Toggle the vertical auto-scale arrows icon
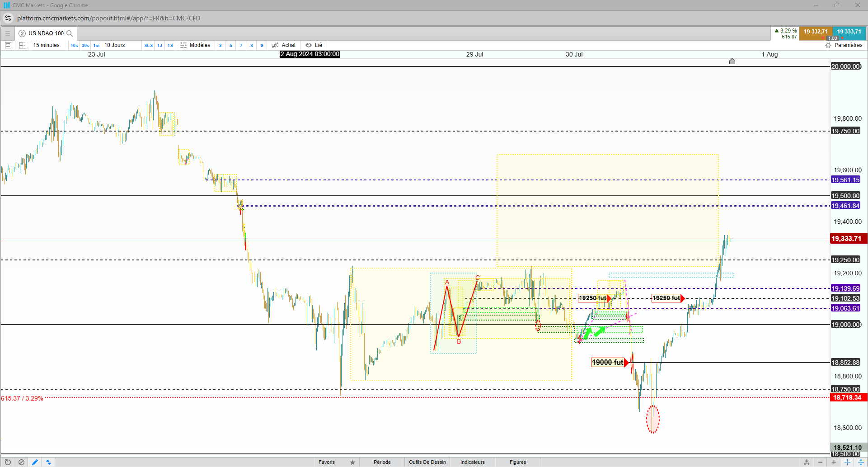This screenshot has height=467, width=868. pyautogui.click(x=861, y=462)
